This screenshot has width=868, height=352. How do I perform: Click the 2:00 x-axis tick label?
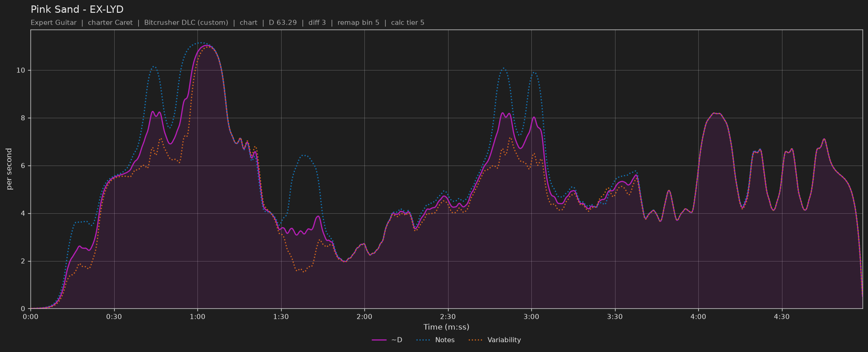[x=364, y=317]
